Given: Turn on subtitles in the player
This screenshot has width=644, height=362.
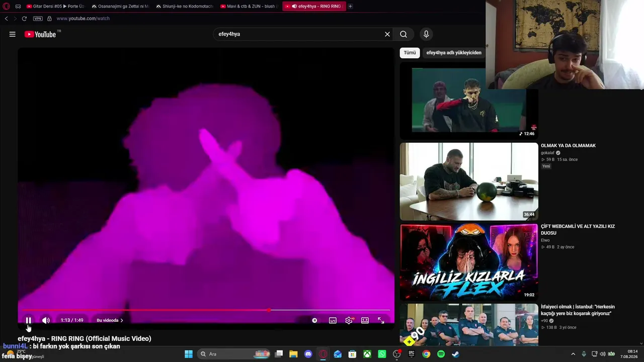Looking at the screenshot, I should [333, 320].
